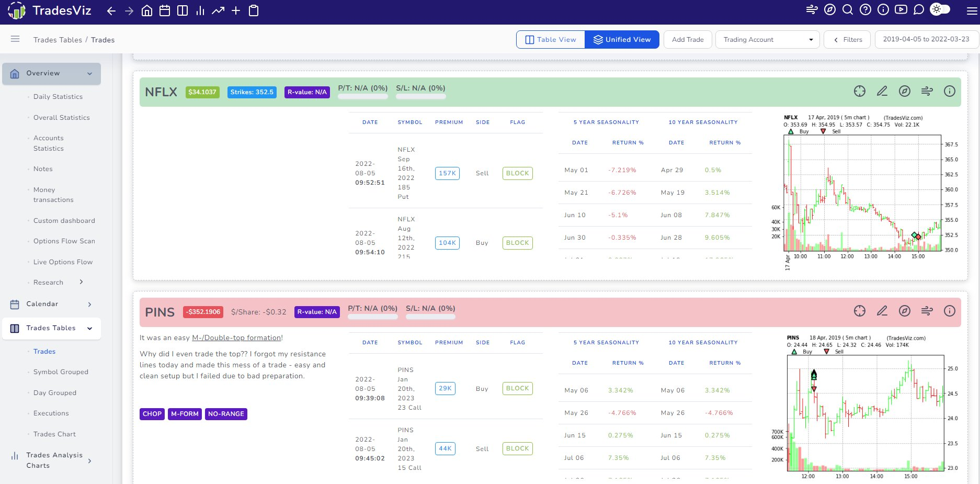
Task: Open the trades table icon in top bar
Action: tap(183, 11)
